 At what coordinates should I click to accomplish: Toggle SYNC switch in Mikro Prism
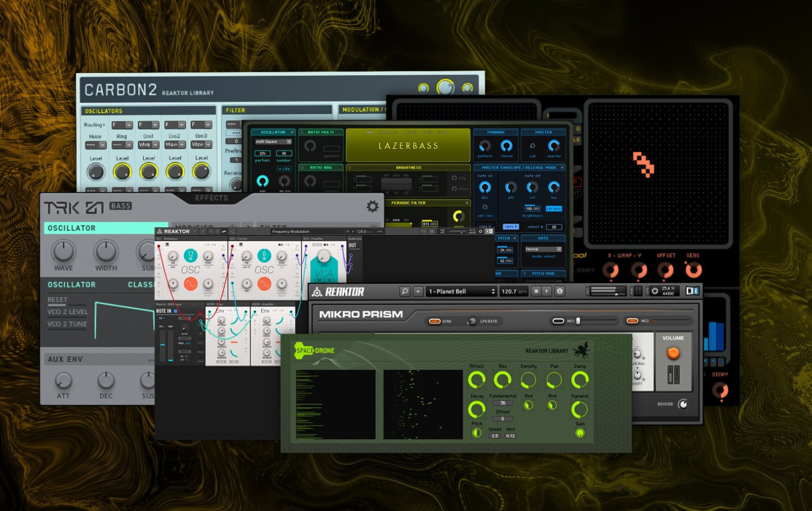point(435,321)
